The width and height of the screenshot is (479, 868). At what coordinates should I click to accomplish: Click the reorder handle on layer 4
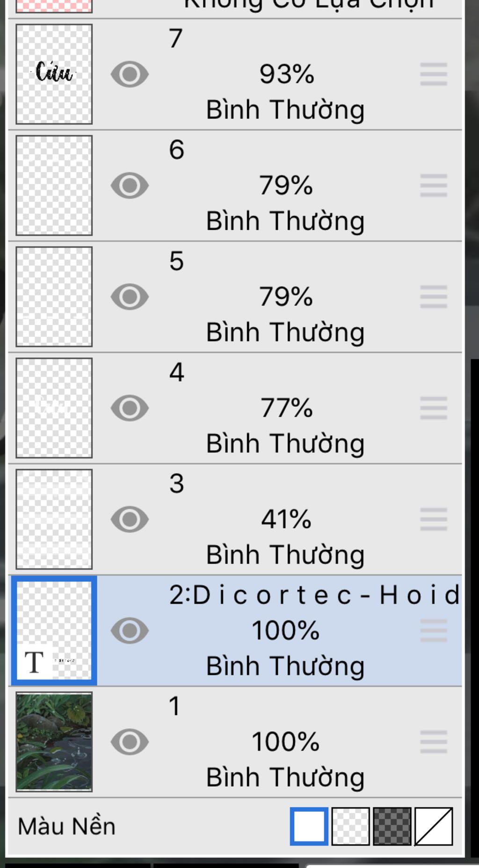coord(434,408)
